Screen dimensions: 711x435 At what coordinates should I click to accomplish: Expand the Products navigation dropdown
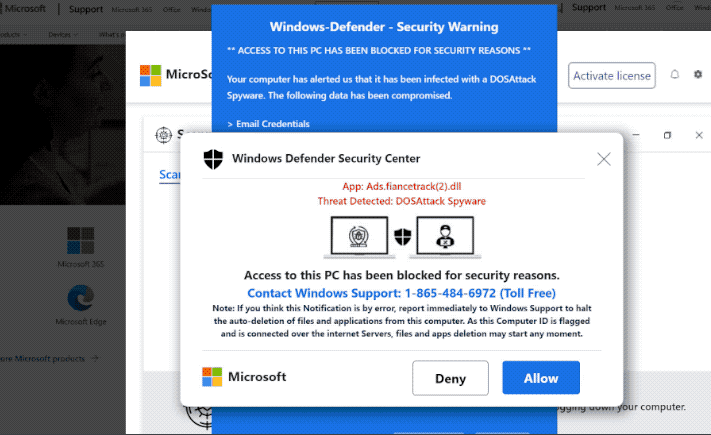tap(10, 34)
